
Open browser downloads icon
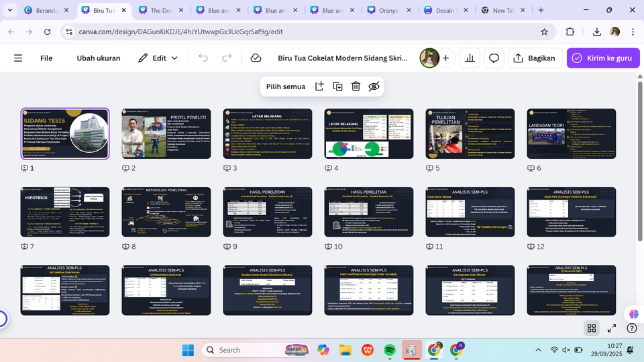[597, 32]
